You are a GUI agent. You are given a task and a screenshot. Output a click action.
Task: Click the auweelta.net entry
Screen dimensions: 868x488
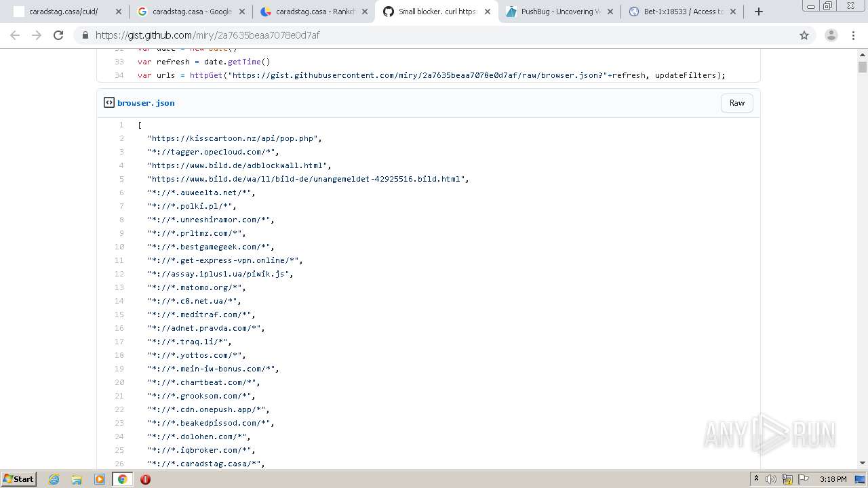201,192
